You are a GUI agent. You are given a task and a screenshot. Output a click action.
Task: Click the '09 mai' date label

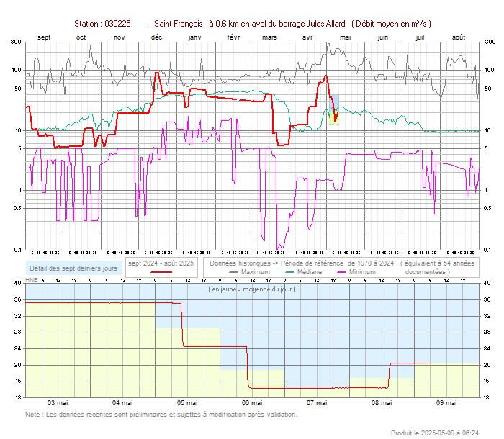point(446,403)
